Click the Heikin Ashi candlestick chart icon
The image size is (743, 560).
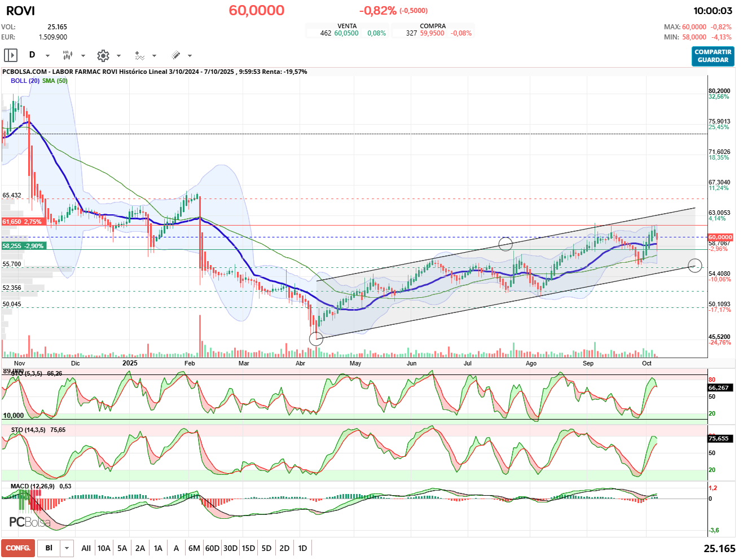click(x=68, y=55)
